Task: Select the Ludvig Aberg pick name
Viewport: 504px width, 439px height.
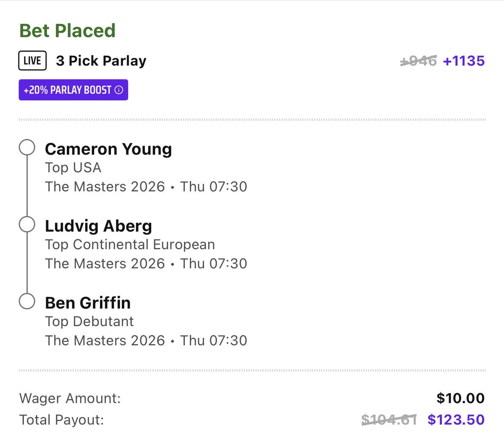Action: click(98, 226)
